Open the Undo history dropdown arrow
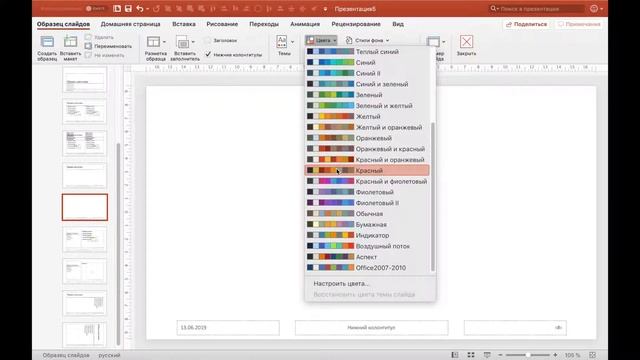 point(147,9)
